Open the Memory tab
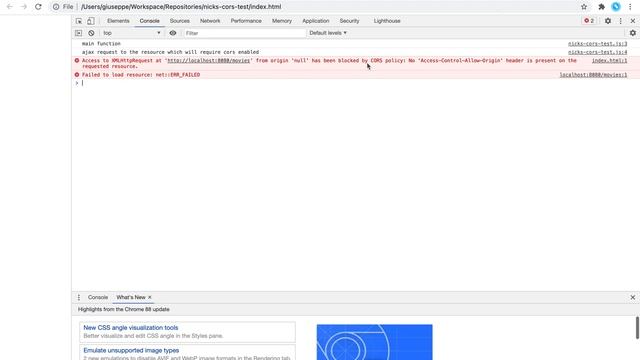This screenshot has width=640, height=360. pyautogui.click(x=282, y=21)
